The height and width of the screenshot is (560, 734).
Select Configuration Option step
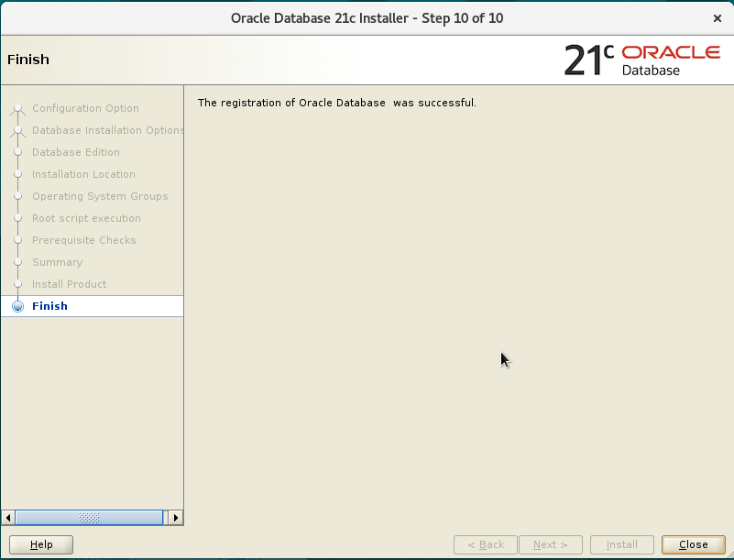(x=85, y=108)
